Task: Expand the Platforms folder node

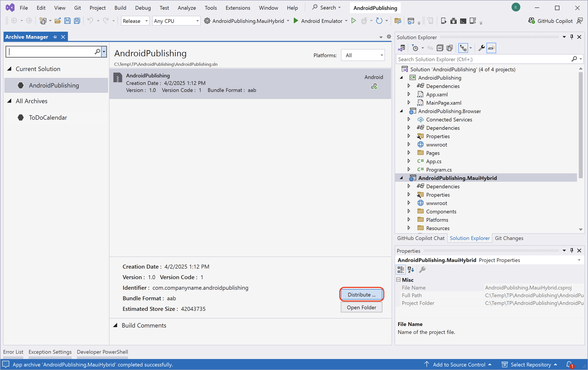Action: (409, 220)
